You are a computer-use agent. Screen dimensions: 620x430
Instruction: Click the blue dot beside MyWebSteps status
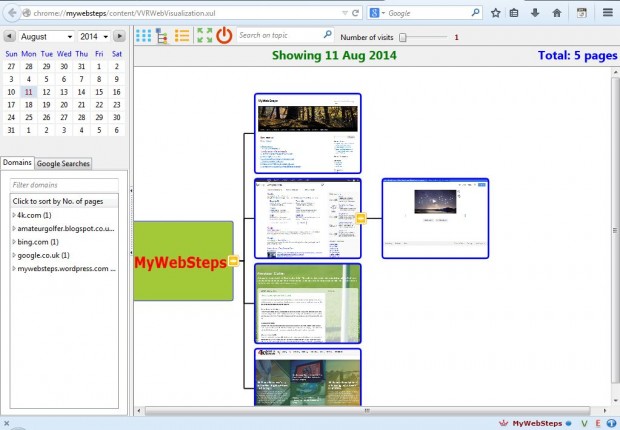(x=569, y=423)
